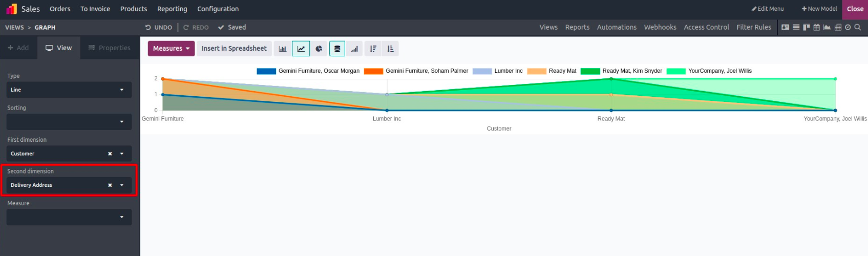Open the Reporting menu
Screen dimensions: 868x256
[172, 9]
